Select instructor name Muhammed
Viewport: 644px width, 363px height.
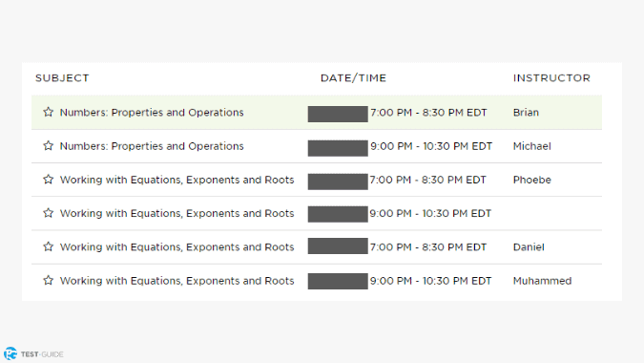pos(542,281)
